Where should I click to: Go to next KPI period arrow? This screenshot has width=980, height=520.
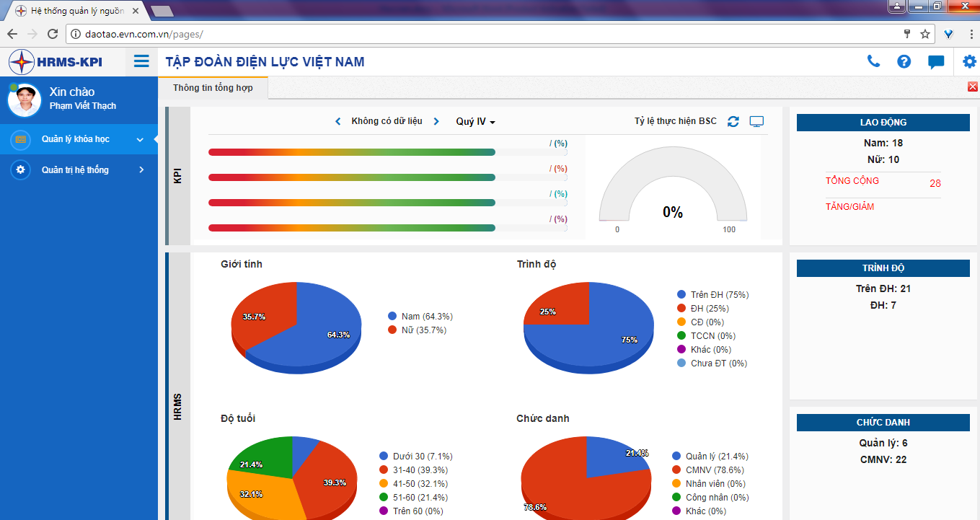click(x=436, y=121)
